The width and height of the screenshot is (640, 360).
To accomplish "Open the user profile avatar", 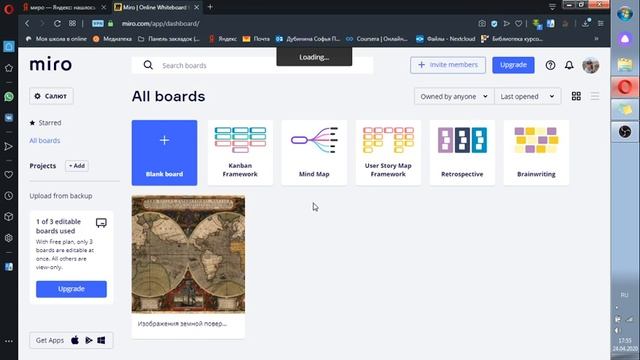I will coord(590,65).
